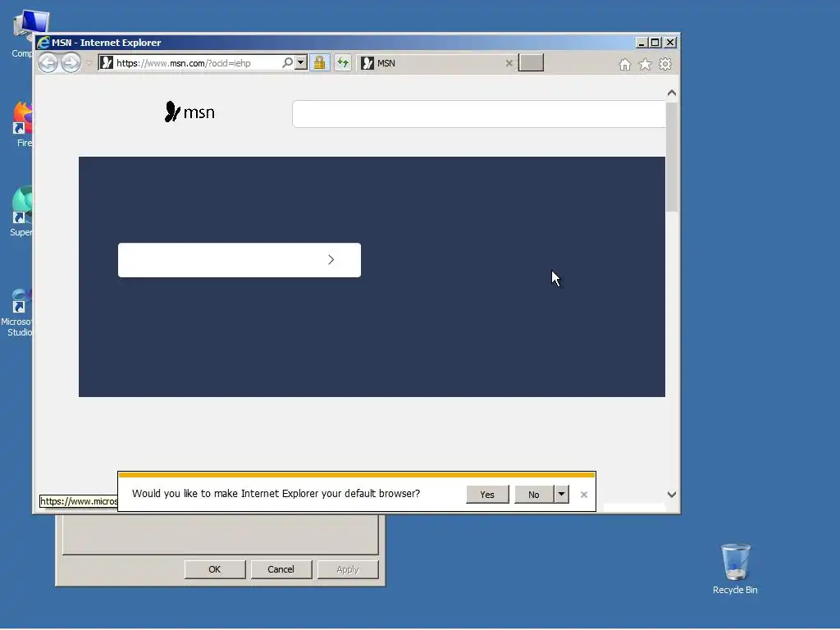Screen dimensions: 840x630
Task: Click OK in the background dialog
Action: [x=215, y=569]
